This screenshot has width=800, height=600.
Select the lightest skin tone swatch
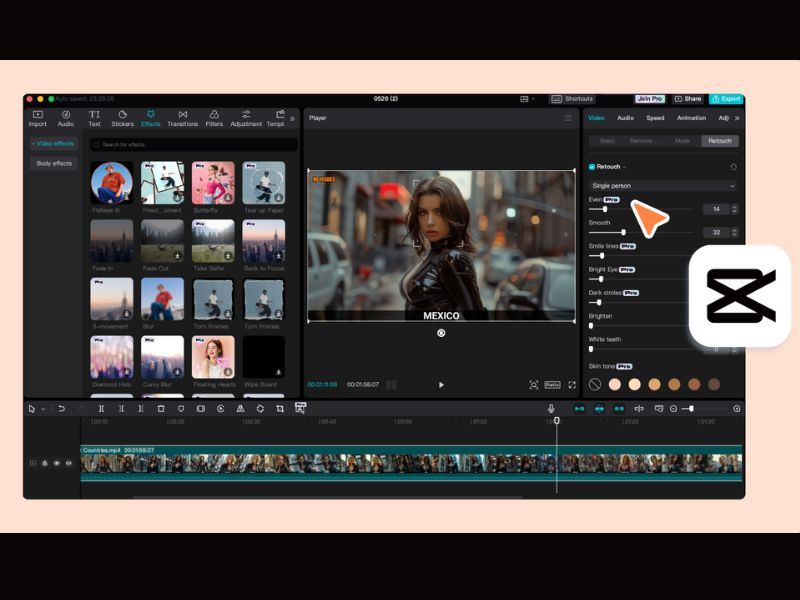click(x=615, y=384)
